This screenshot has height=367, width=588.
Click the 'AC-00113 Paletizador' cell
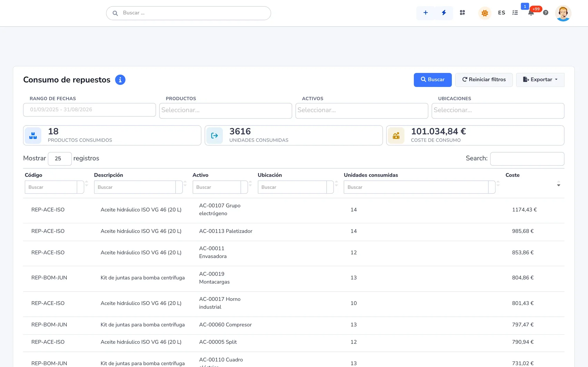[x=225, y=231]
